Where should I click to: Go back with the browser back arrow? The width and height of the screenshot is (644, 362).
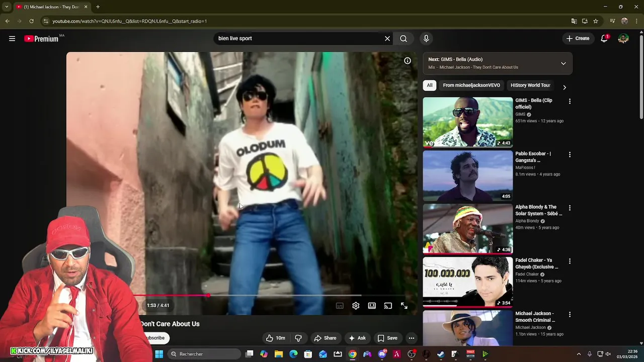(x=7, y=21)
